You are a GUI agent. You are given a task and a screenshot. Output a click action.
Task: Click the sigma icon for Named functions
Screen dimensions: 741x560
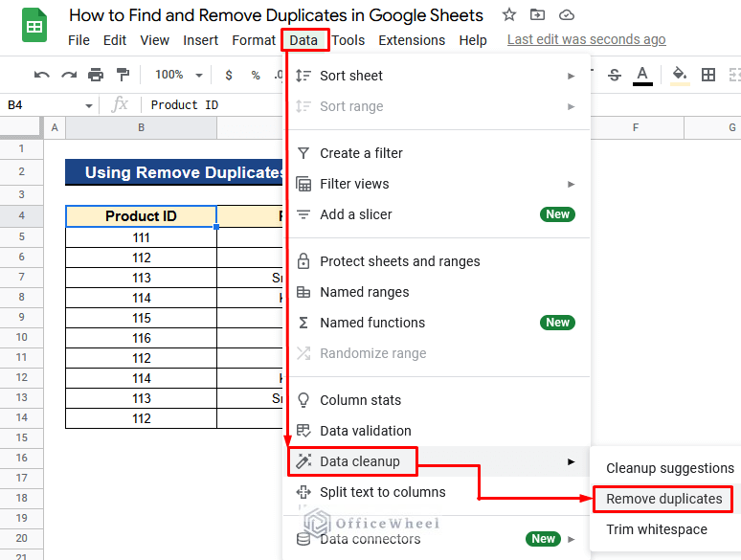coord(303,323)
